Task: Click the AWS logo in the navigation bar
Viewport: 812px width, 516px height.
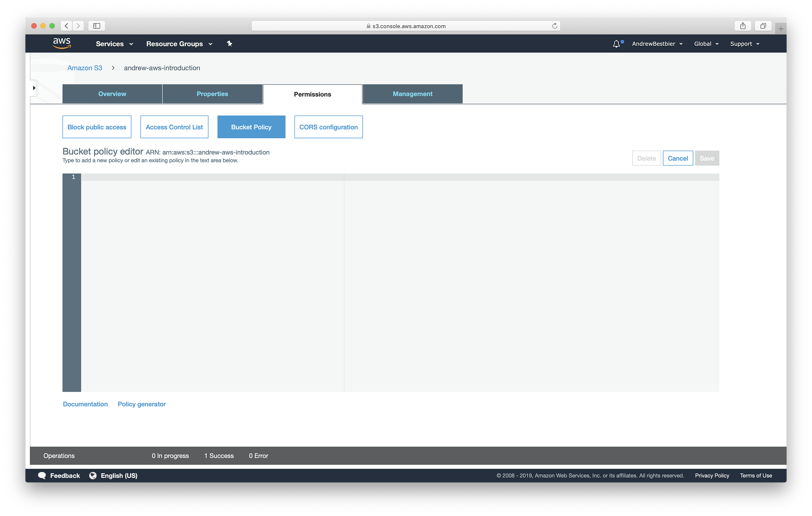Action: 62,43
